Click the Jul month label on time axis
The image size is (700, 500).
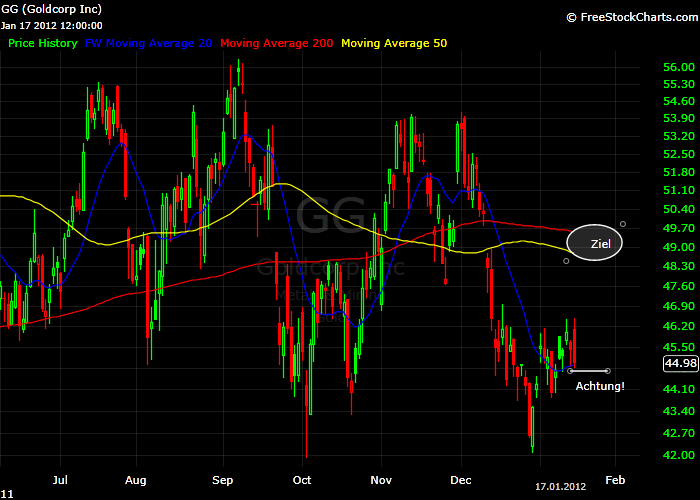tap(60, 480)
